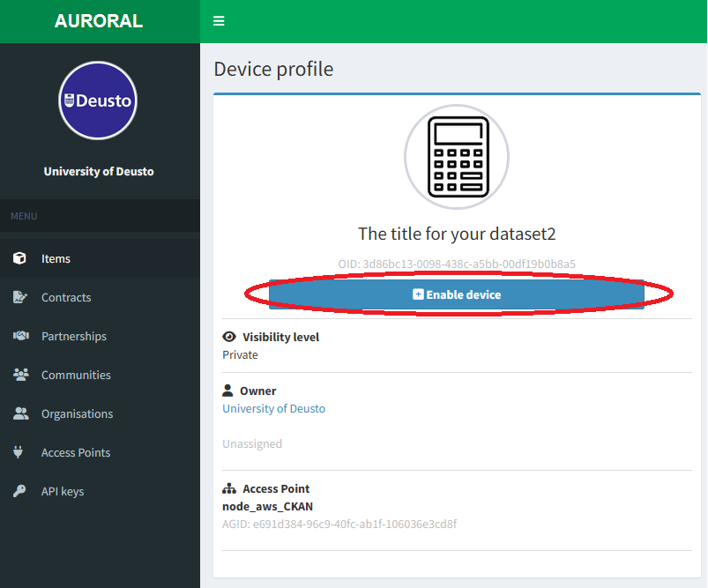Open the Organisations menu entry
The image size is (708, 588).
click(x=100, y=413)
